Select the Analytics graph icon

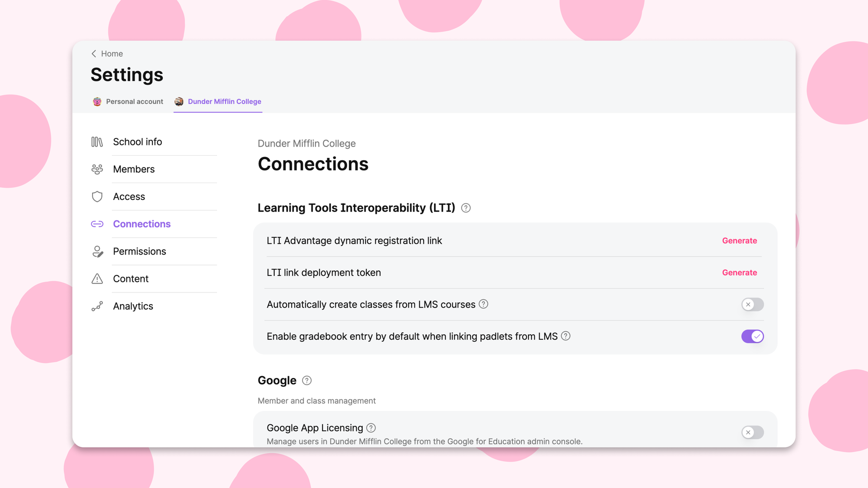[97, 306]
